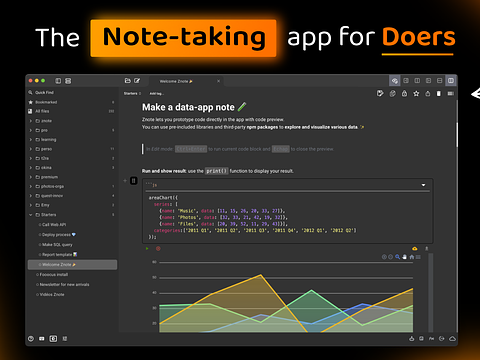Toggle the active preview mode icon
480x360 pixels.
395,81
